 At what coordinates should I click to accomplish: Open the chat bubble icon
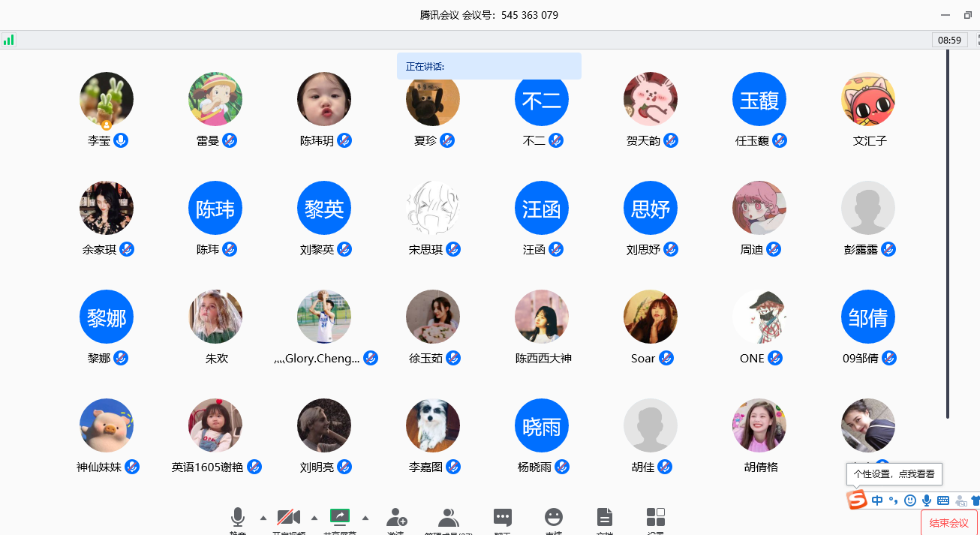503,517
